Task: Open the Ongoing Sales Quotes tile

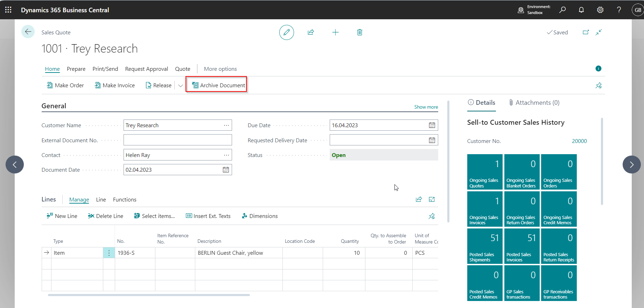Action: pyautogui.click(x=485, y=172)
